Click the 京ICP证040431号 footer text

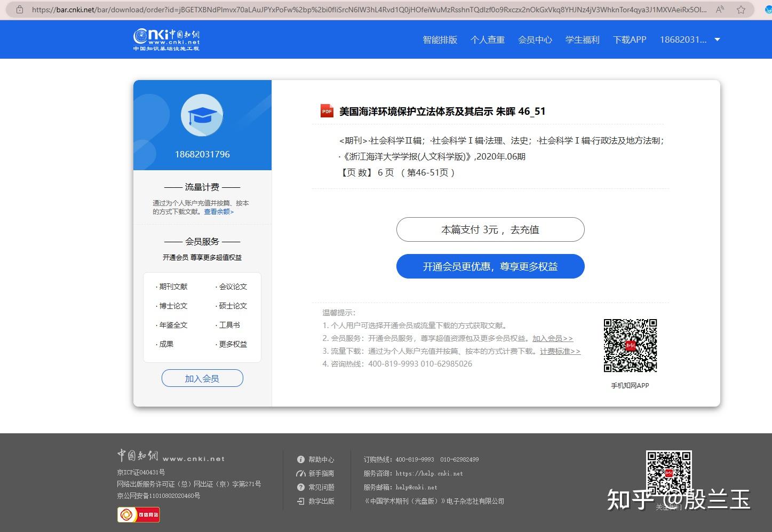pos(141,472)
